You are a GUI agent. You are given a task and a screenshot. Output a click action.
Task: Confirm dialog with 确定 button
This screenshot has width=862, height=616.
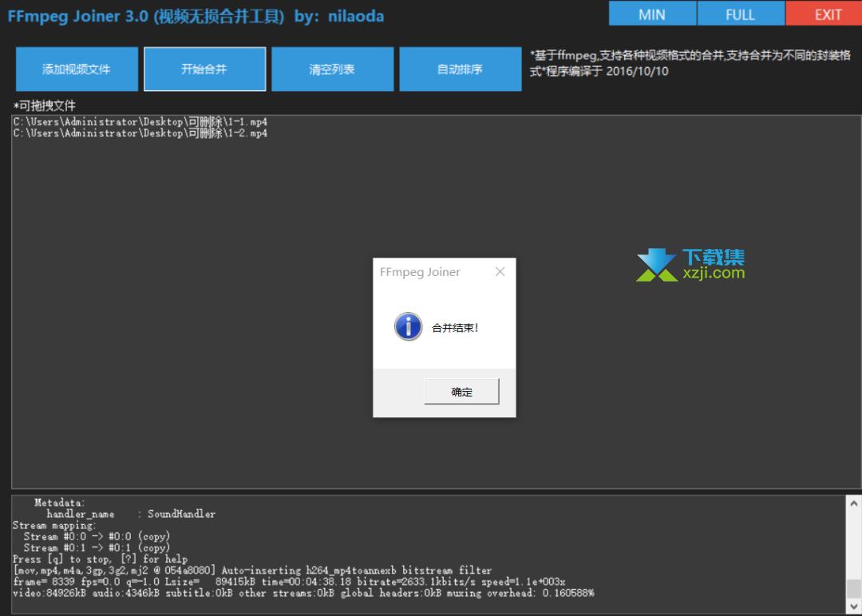point(462,392)
